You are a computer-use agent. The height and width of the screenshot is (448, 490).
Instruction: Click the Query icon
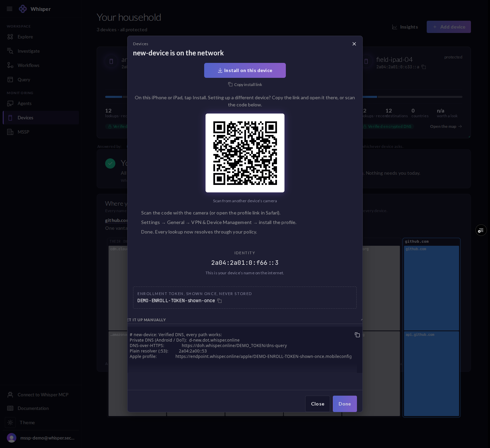click(x=10, y=80)
